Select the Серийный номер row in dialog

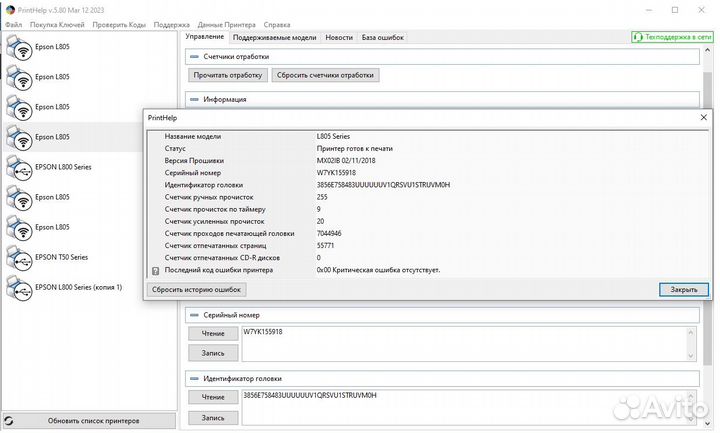pyautogui.click(x=428, y=173)
